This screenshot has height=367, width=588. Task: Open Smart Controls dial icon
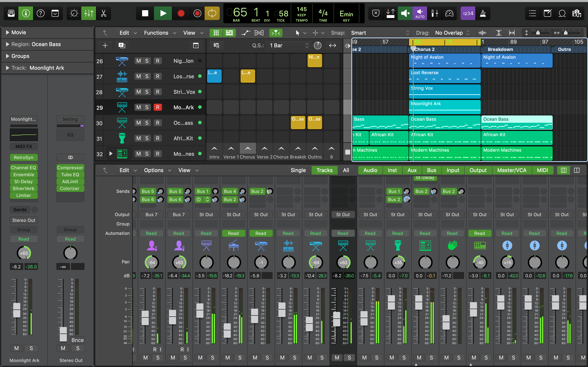74,13
